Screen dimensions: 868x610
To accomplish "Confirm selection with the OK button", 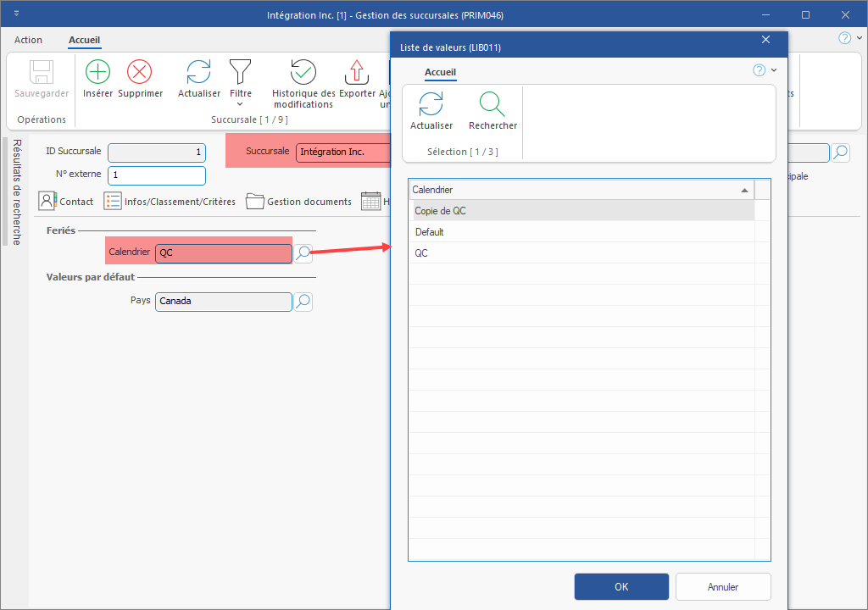I will point(621,586).
